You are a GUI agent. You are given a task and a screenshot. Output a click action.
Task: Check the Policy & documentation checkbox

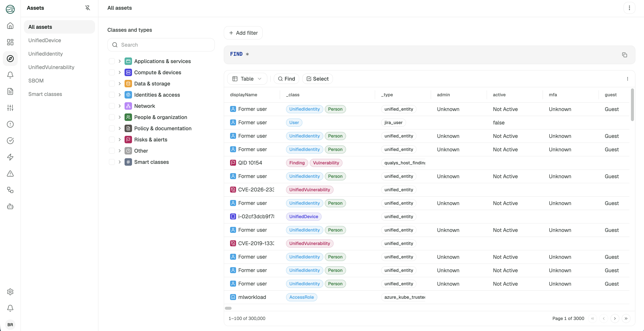[112, 128]
